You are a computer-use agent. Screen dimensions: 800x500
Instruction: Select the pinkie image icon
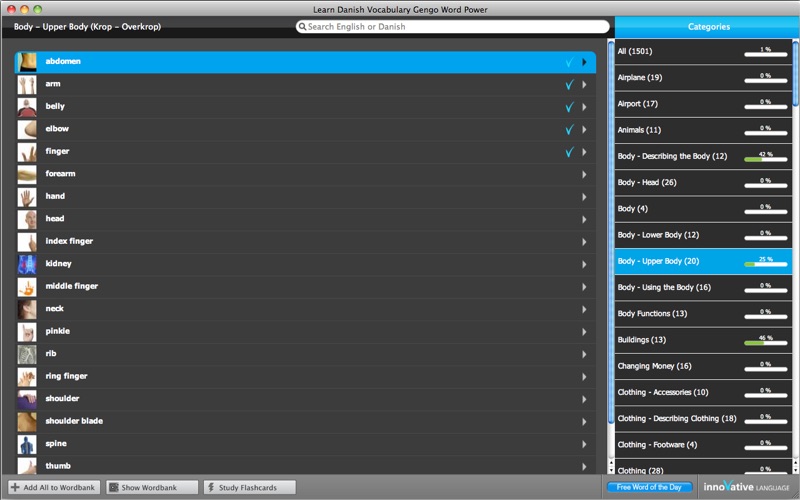click(27, 332)
